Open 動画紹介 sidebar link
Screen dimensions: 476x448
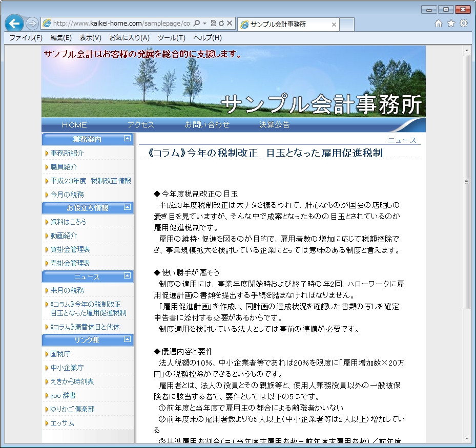(x=64, y=236)
